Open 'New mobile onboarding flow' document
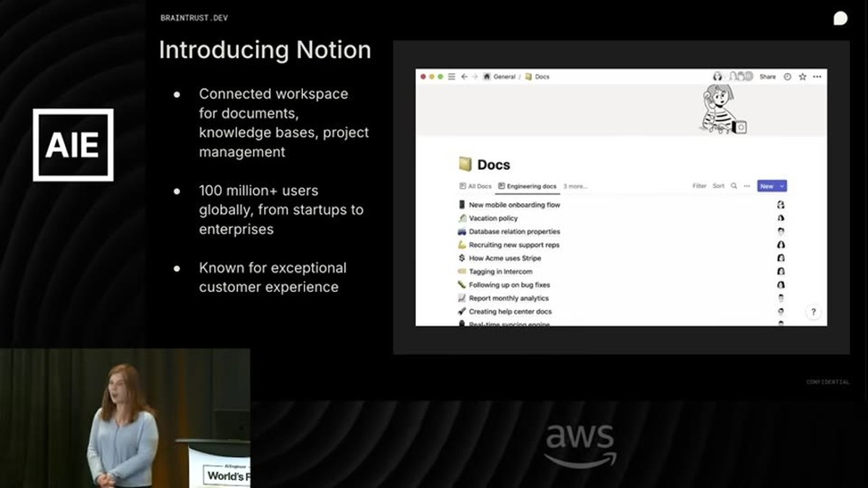Image resolution: width=868 pixels, height=488 pixels. click(514, 205)
